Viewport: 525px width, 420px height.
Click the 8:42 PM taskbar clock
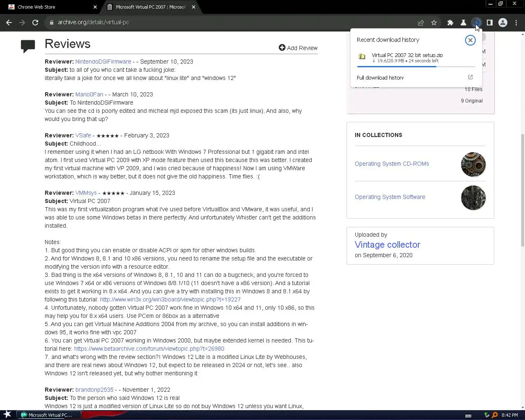509,415
